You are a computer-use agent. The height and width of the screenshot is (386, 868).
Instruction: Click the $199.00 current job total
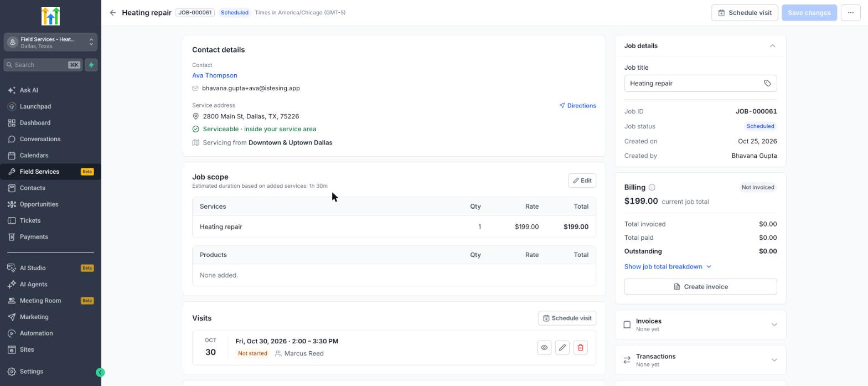pyautogui.click(x=641, y=201)
